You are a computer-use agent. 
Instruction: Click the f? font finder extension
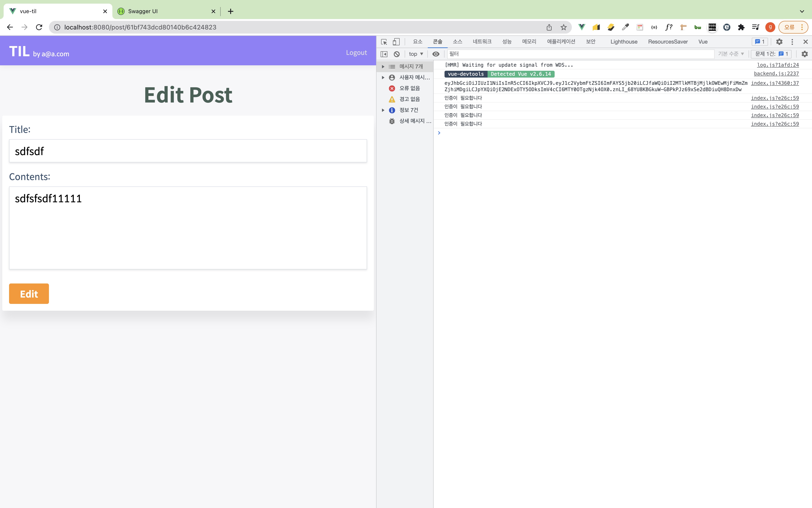669,27
